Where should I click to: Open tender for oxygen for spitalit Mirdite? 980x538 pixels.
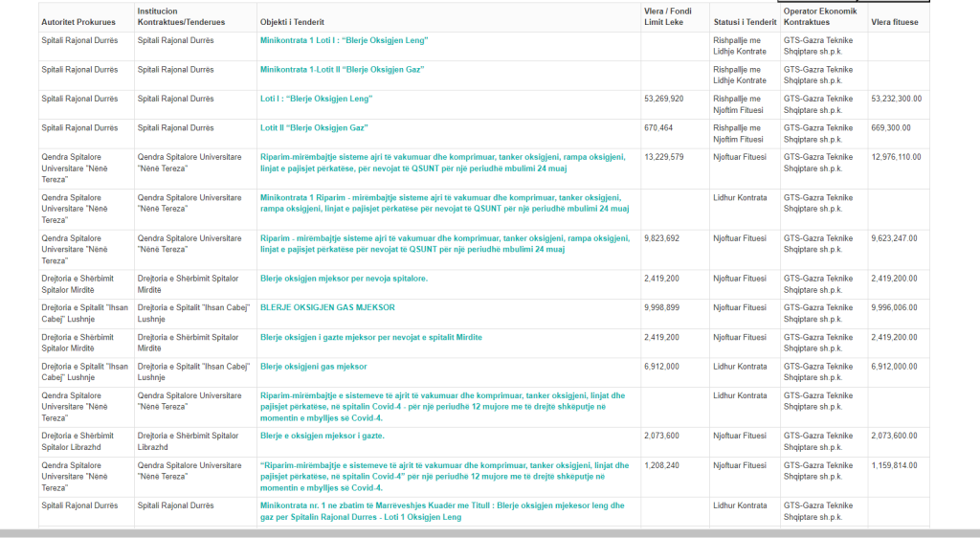coord(370,337)
